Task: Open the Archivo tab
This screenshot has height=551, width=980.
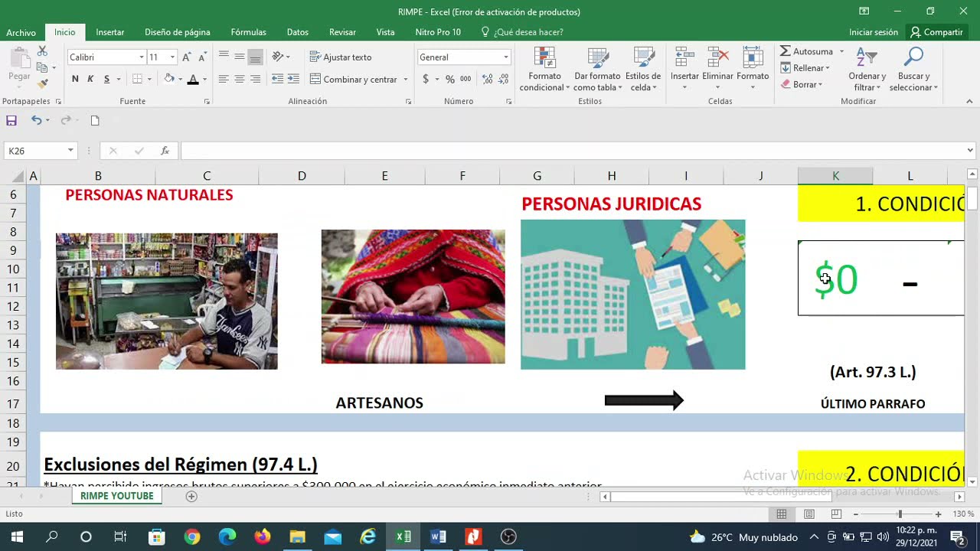Action: click(x=21, y=32)
